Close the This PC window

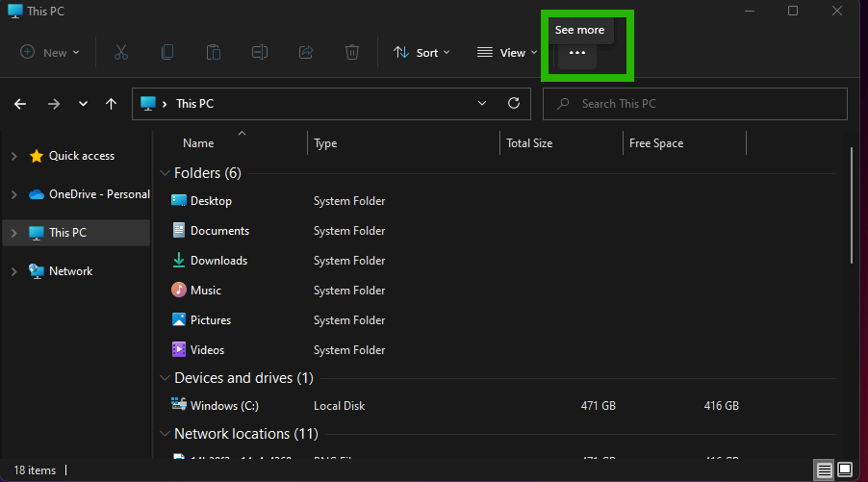tap(837, 12)
